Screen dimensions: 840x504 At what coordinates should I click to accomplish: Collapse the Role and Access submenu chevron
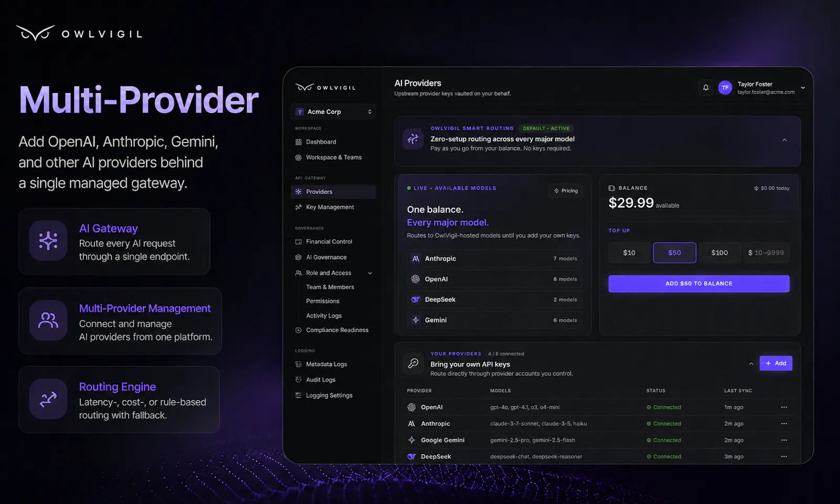(x=370, y=273)
